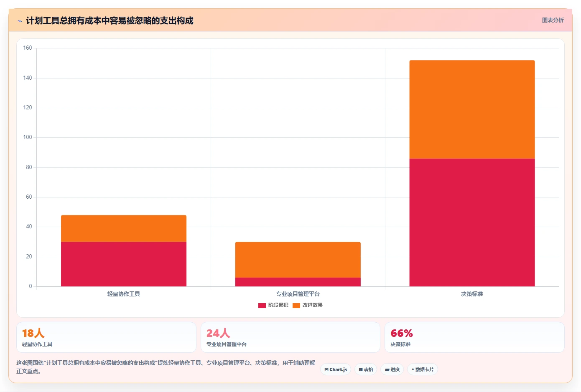The image size is (581, 392).
Task: Open the 18人 stat card
Action: click(x=106, y=337)
